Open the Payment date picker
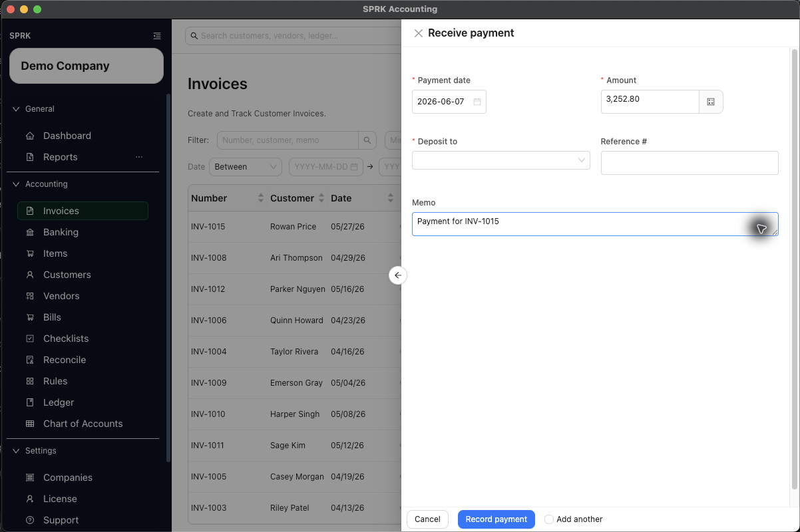Viewport: 800px width, 532px height. coord(449,102)
